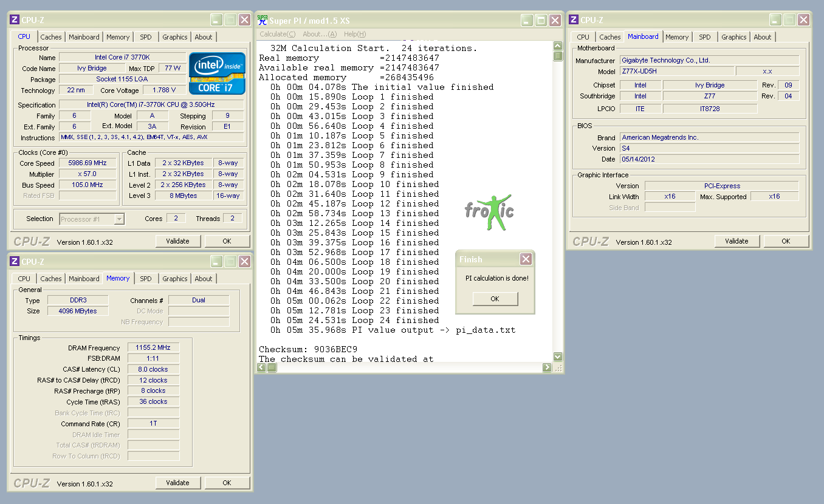Click OK in top-left CPU-Z window
Viewport: 824px width, 504px height.
tap(227, 241)
